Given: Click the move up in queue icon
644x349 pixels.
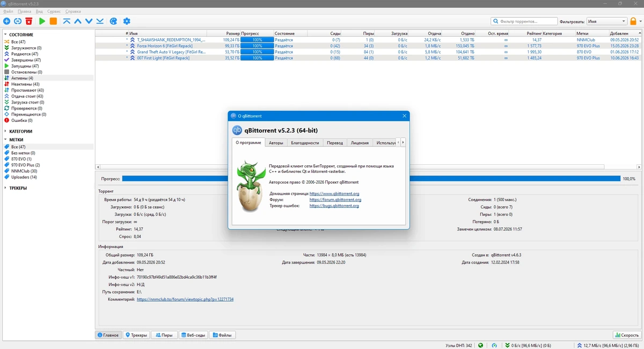Looking at the screenshot, I should (78, 21).
